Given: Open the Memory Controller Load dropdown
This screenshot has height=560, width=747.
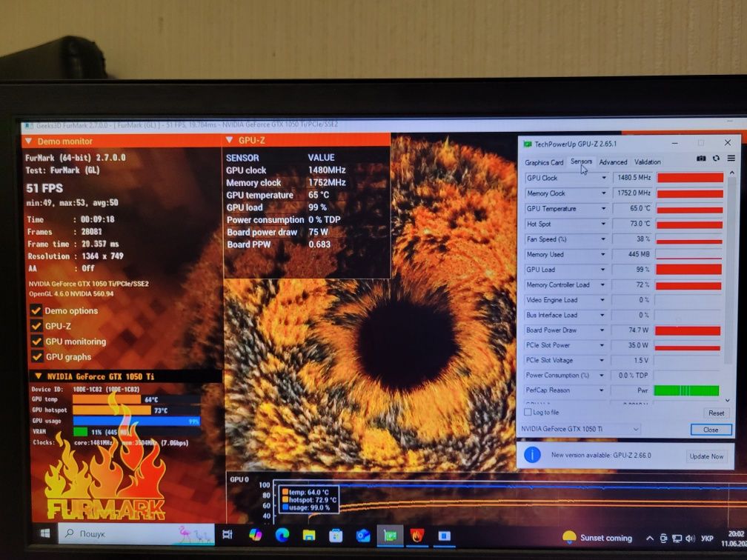Looking at the screenshot, I should (x=602, y=284).
